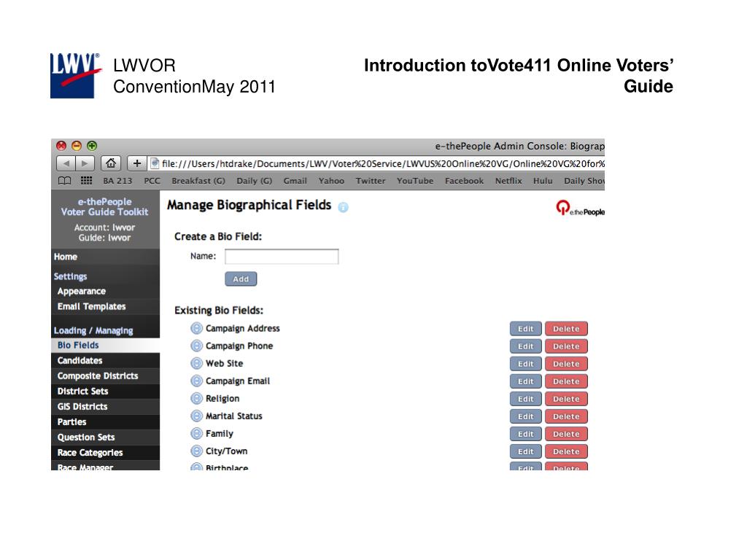
Task: Delete the Marital Status field
Action: [x=566, y=416]
